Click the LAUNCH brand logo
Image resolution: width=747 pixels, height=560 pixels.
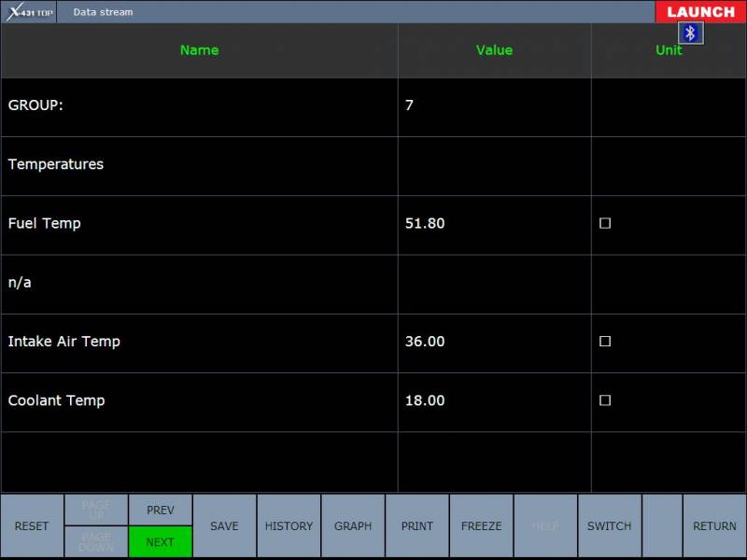[700, 12]
